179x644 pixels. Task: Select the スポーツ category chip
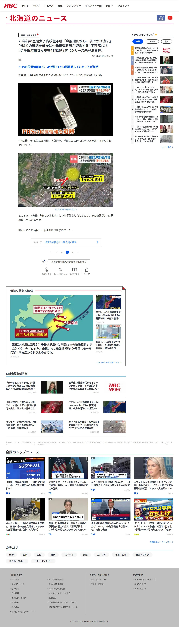(x=69, y=554)
